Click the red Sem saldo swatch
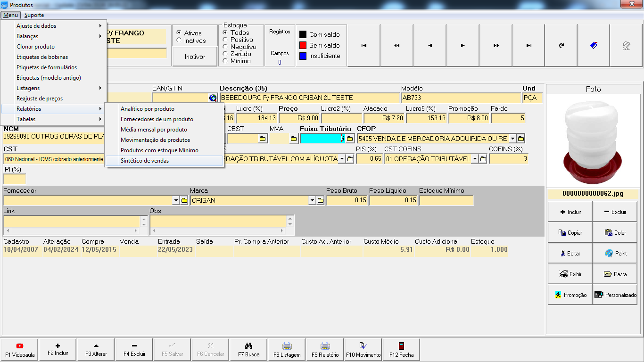 click(x=303, y=45)
